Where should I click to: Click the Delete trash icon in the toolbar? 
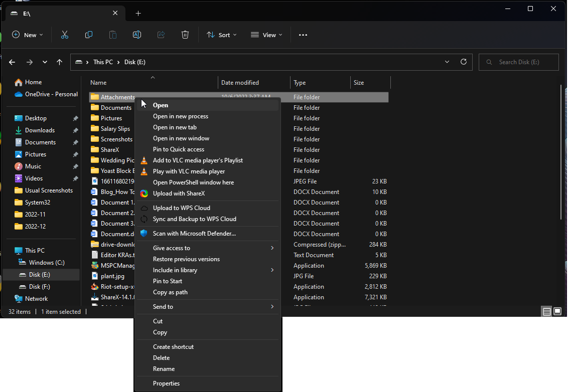point(185,35)
